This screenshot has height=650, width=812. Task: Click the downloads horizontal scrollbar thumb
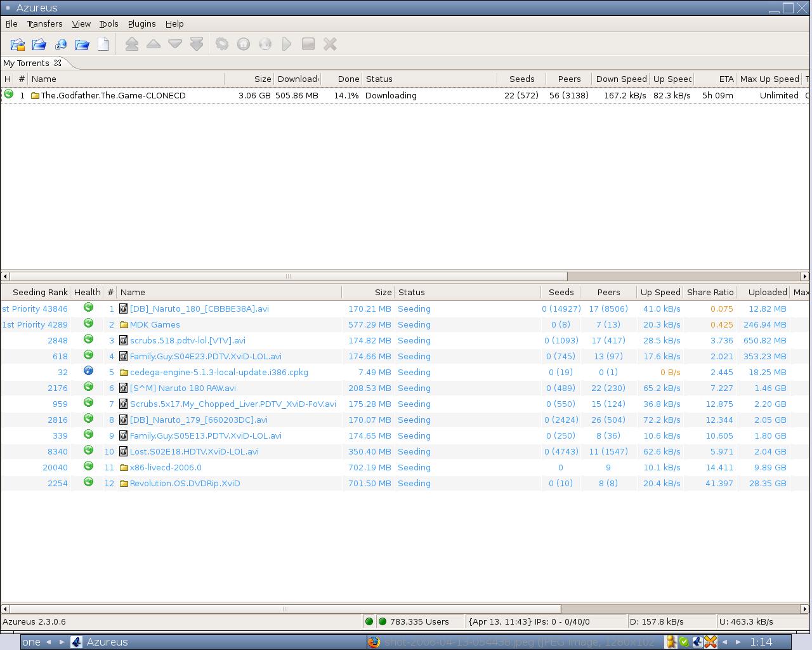pyautogui.click(x=288, y=276)
